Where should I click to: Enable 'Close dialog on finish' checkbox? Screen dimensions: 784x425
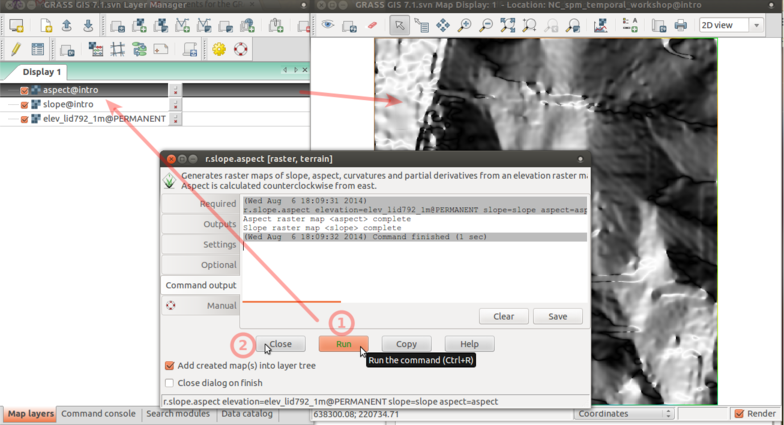click(170, 383)
